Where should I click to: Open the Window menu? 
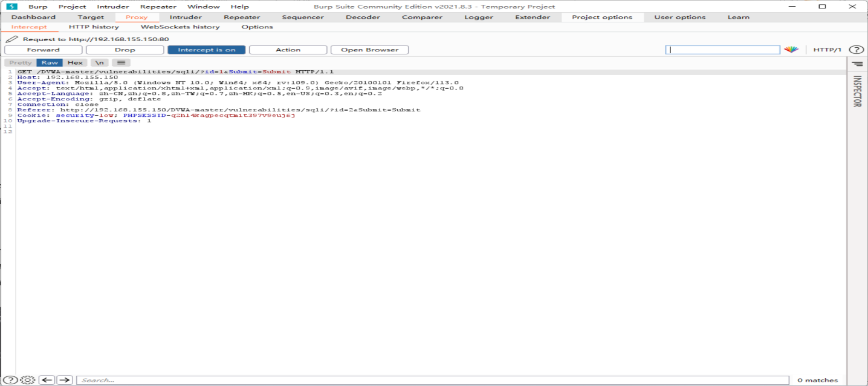[204, 7]
